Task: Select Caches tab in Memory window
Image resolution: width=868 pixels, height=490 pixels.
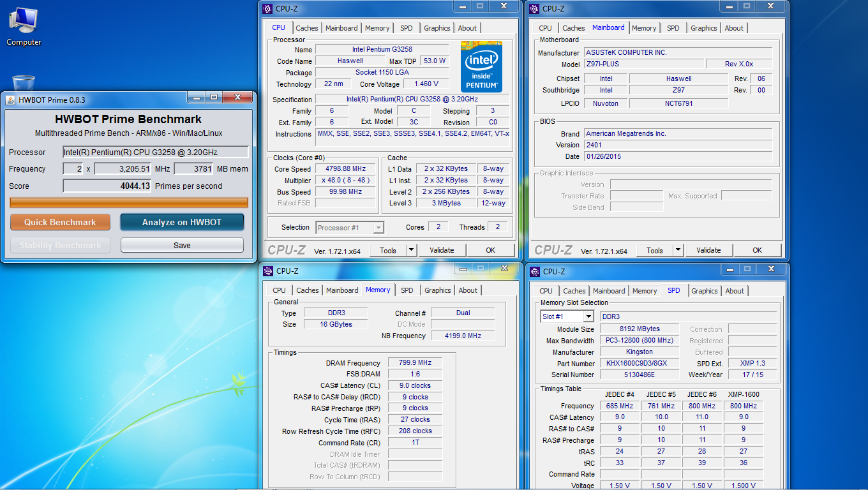Action: (x=308, y=290)
